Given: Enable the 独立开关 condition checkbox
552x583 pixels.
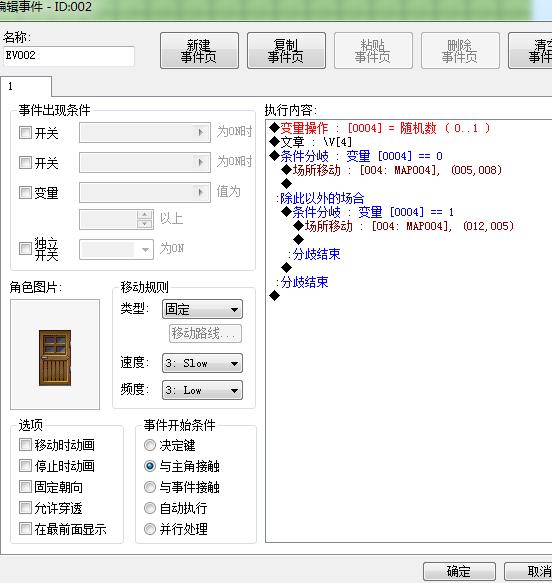Looking at the screenshot, I should pyautogui.click(x=25, y=248).
